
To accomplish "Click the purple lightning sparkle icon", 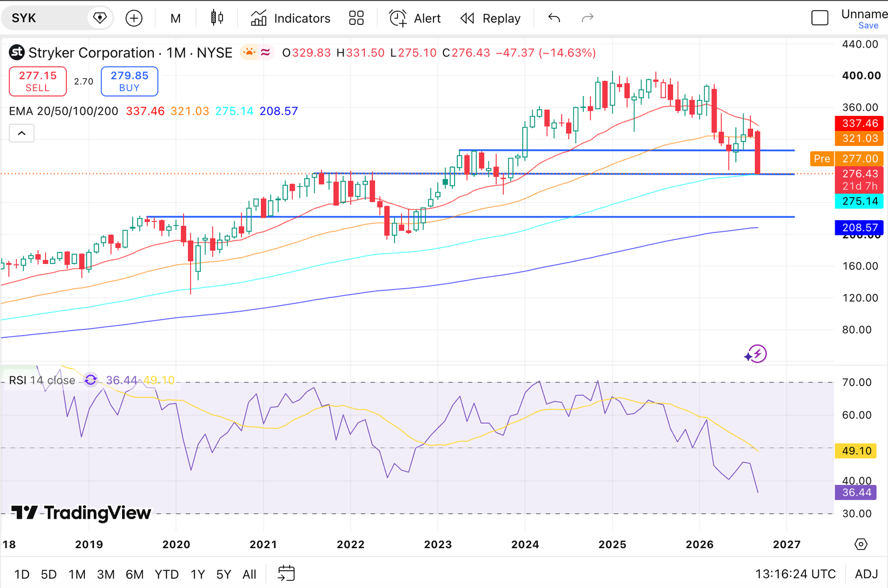I will coord(755,354).
